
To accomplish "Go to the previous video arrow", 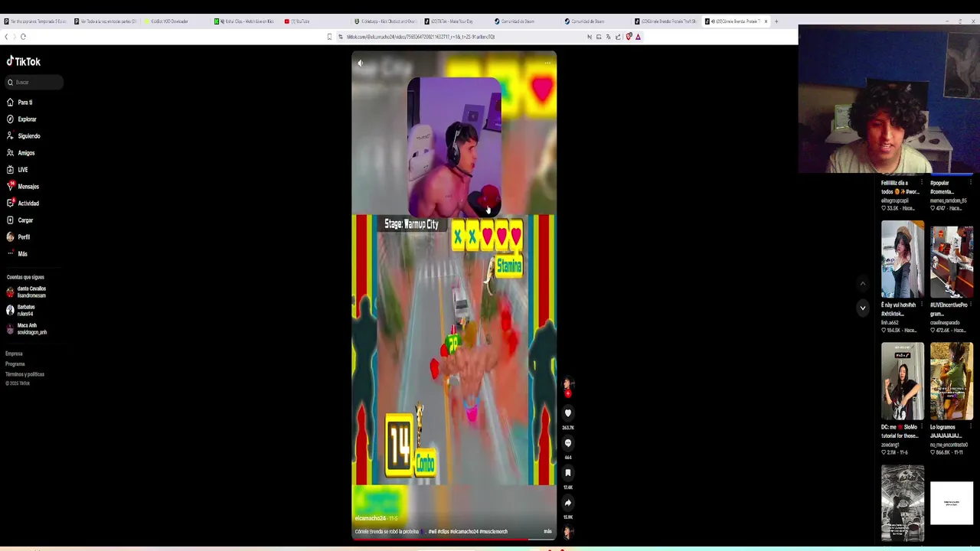I will (863, 283).
